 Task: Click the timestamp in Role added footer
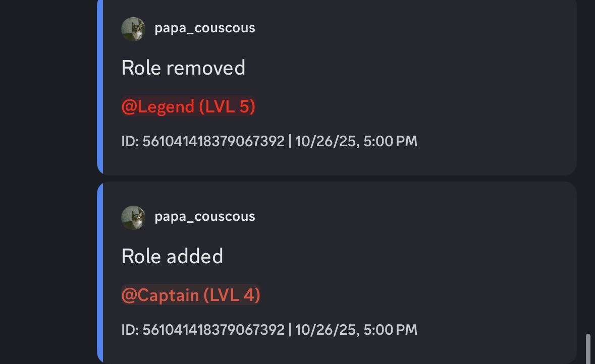tap(356, 330)
